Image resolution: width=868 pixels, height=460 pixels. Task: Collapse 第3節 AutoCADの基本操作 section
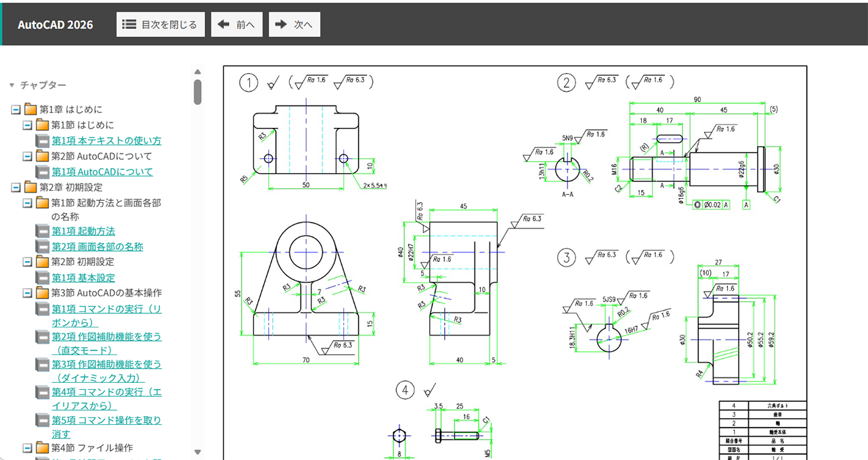28,294
